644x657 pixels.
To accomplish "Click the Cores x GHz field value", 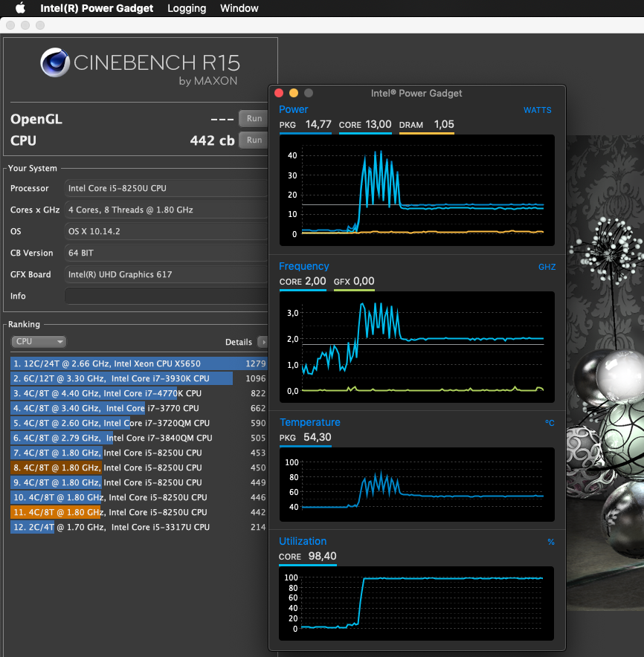I will 166,210.
